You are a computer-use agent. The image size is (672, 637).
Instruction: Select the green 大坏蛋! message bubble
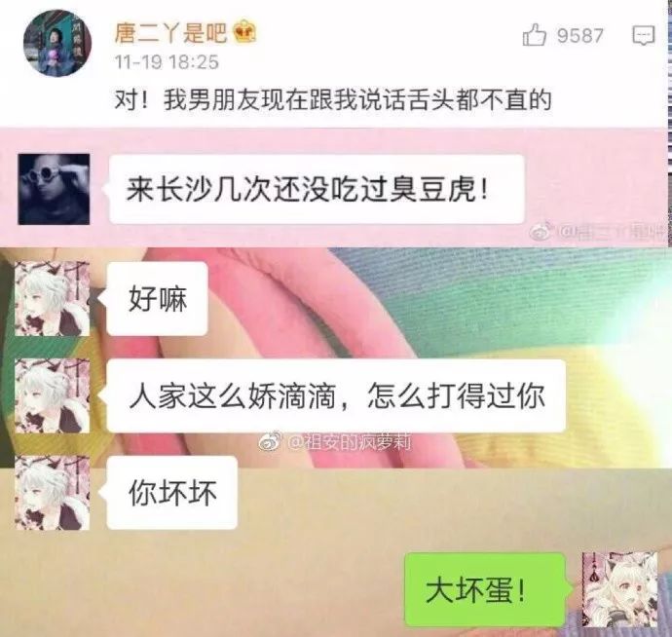point(485,589)
